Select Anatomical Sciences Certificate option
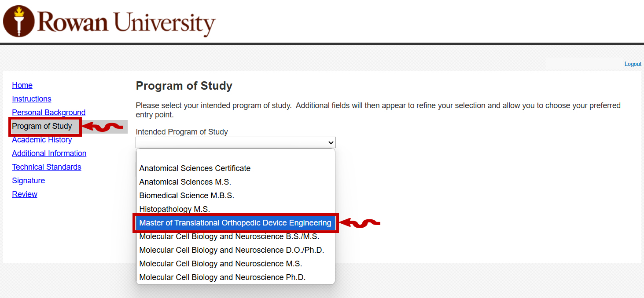644x298 pixels. (x=236, y=168)
